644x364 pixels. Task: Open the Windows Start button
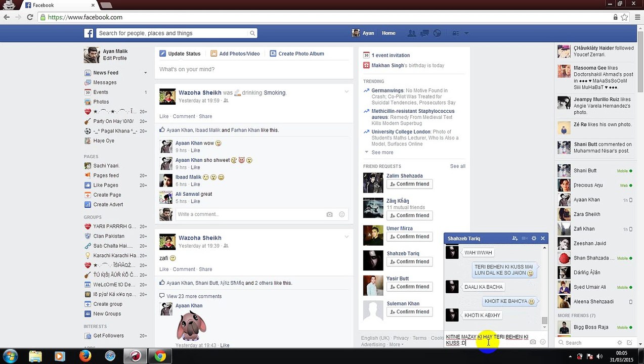pos(11,356)
